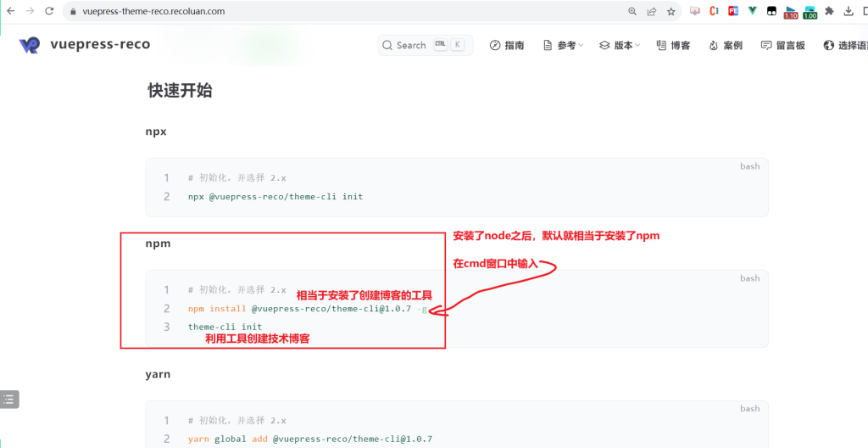The image size is (868, 448).
Task: Reload the current page
Action: click(49, 11)
